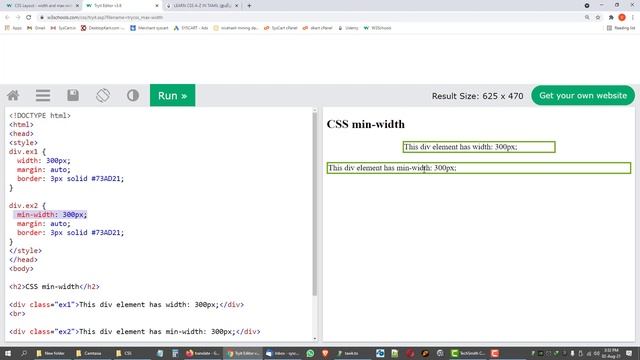Open the TechSmith Camtasia taskbar item

click(468, 353)
